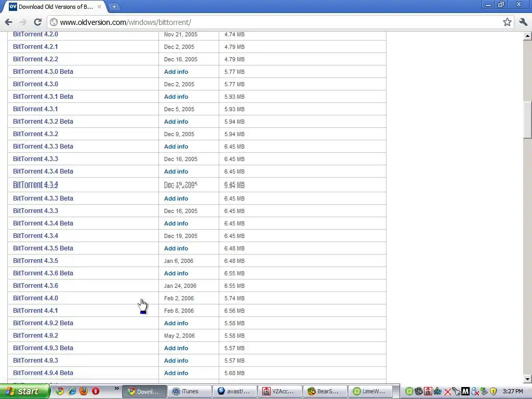Click the 6.56 MB size cell
Image resolution: width=532 pixels, height=399 pixels.
(234, 311)
